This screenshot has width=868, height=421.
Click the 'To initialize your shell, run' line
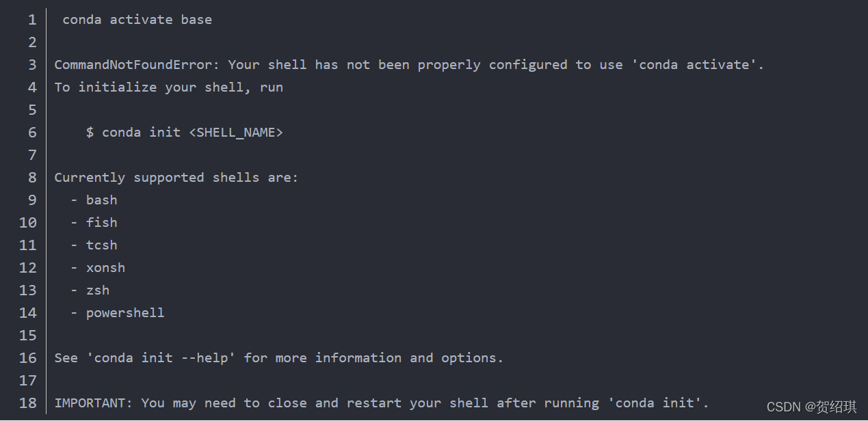169,87
